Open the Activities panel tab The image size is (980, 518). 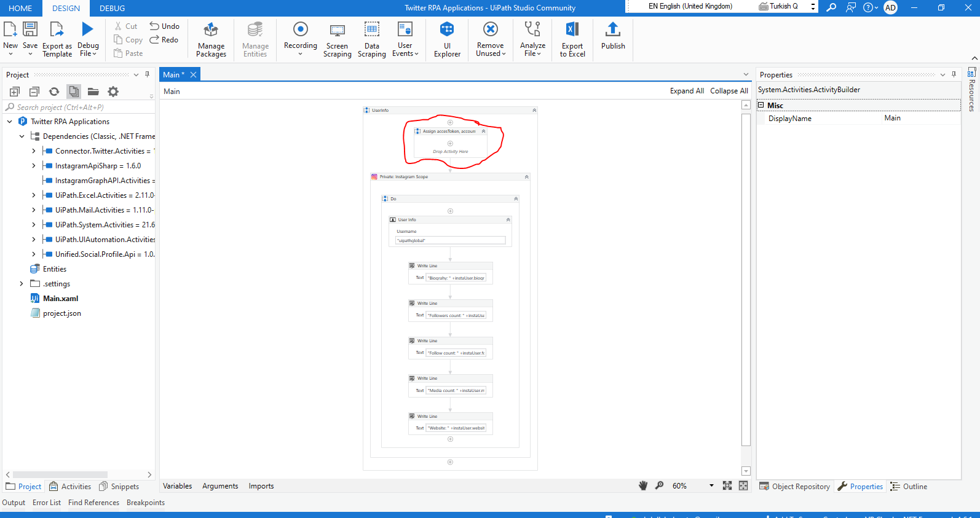(x=70, y=487)
